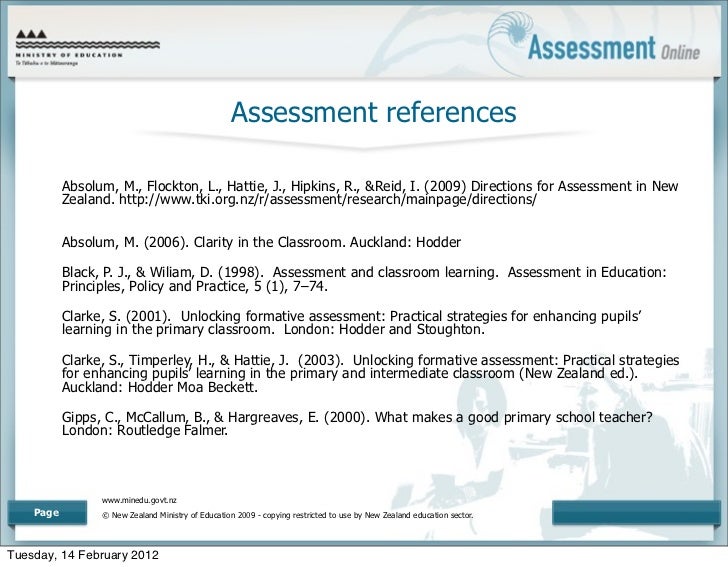The width and height of the screenshot is (728, 567).
Task: Click the 'Clarity in the Classroom' reference
Action: tap(261, 242)
